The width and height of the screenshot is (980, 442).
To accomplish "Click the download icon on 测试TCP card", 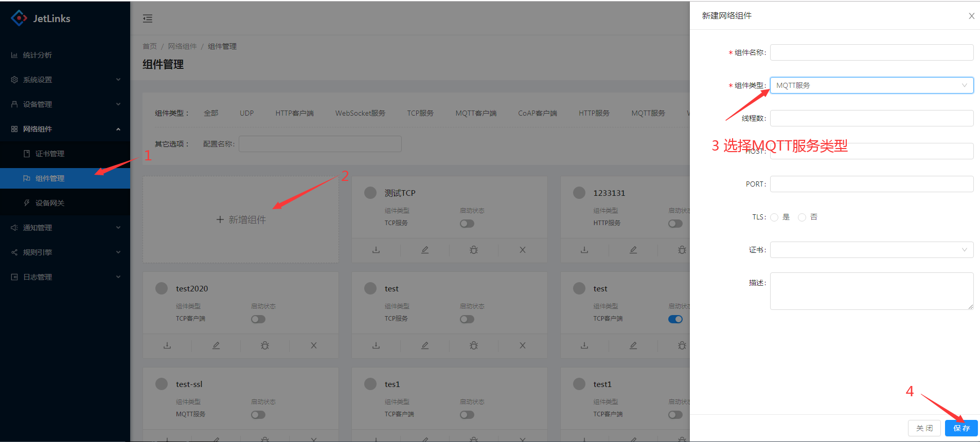I will [x=376, y=250].
